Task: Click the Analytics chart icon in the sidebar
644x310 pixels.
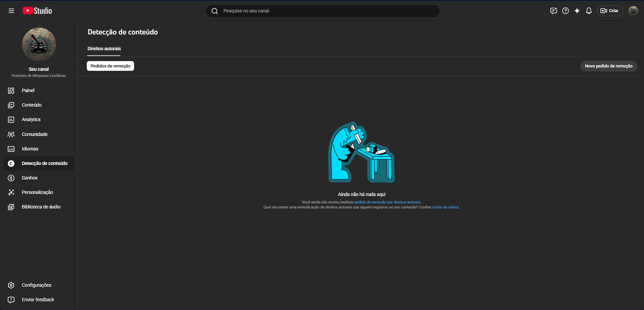Action: click(11, 119)
